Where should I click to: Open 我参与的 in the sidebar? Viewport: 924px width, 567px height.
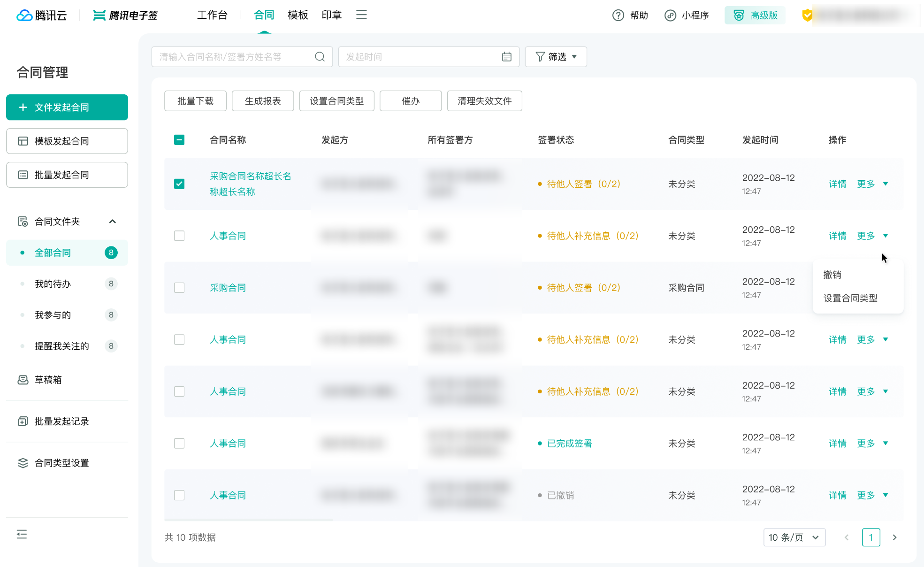67,315
